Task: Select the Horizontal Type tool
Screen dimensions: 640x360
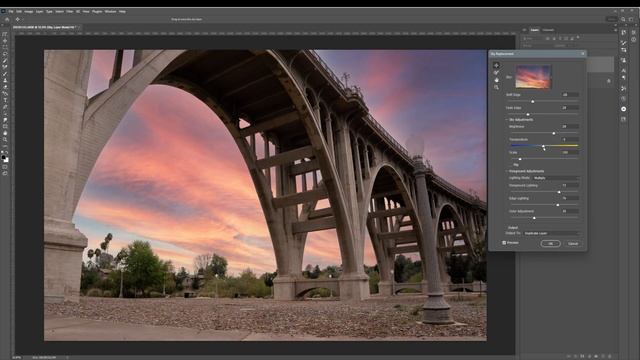Action: point(5,100)
